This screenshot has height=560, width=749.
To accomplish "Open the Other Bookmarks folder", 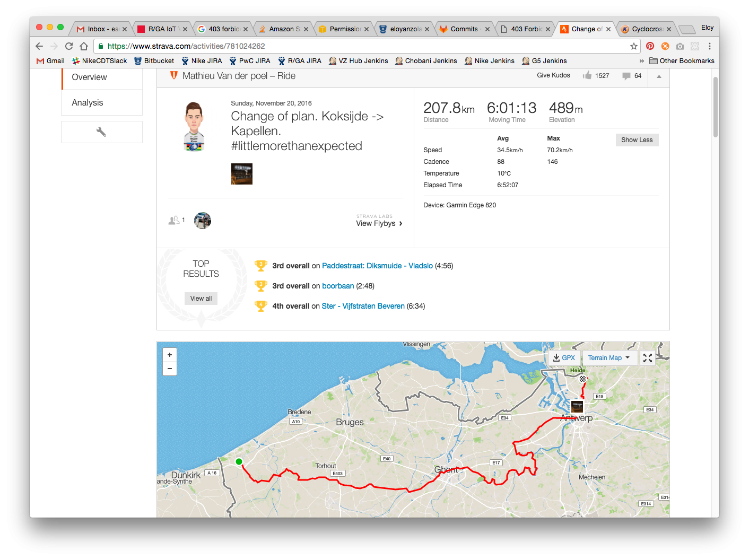I will tap(682, 61).
